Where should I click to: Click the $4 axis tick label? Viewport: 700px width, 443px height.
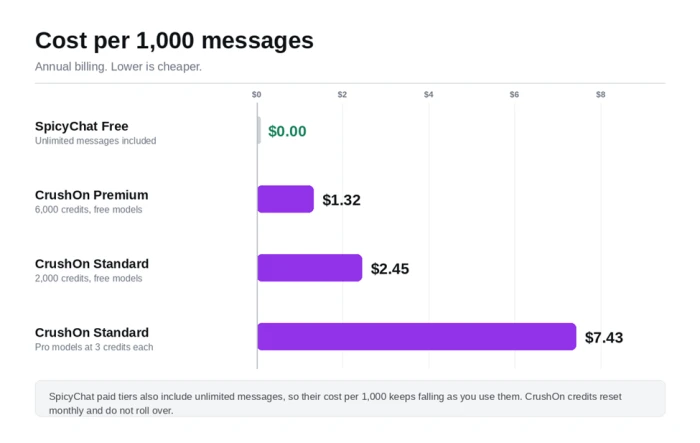click(x=429, y=94)
